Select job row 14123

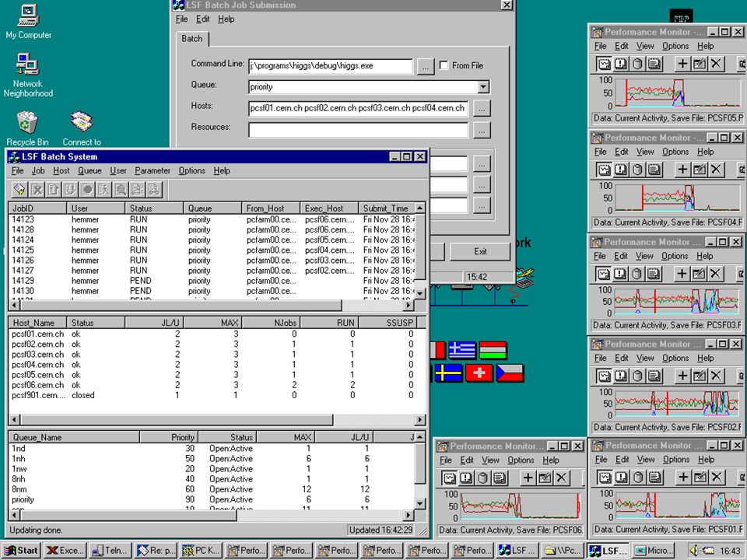[212, 219]
